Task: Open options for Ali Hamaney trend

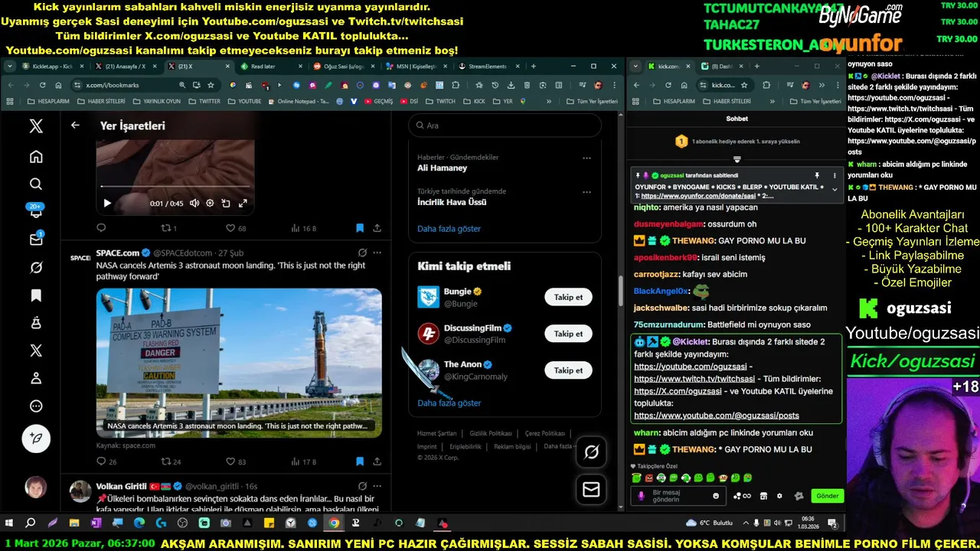Action: (x=586, y=158)
